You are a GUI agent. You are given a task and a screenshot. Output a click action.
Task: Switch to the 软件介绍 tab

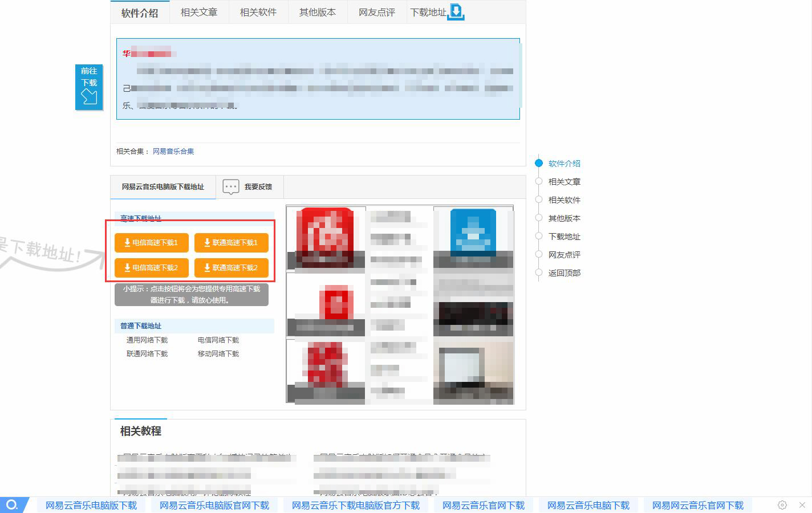pyautogui.click(x=140, y=13)
